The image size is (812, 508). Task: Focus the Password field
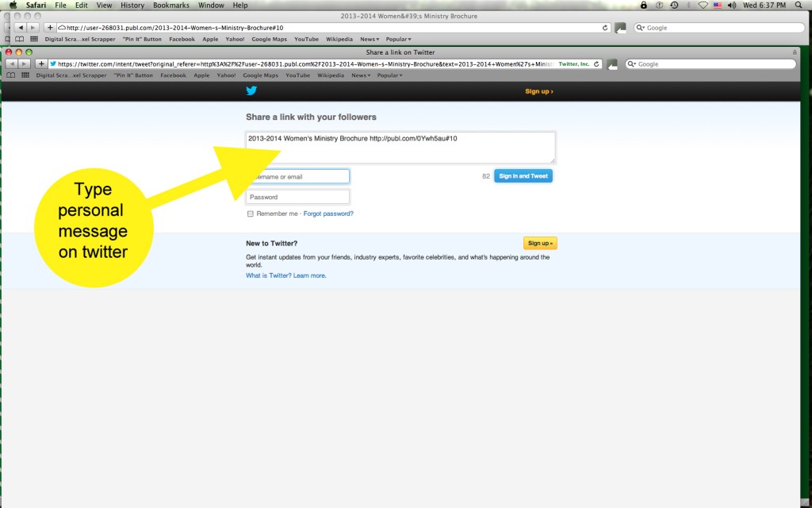coord(298,197)
